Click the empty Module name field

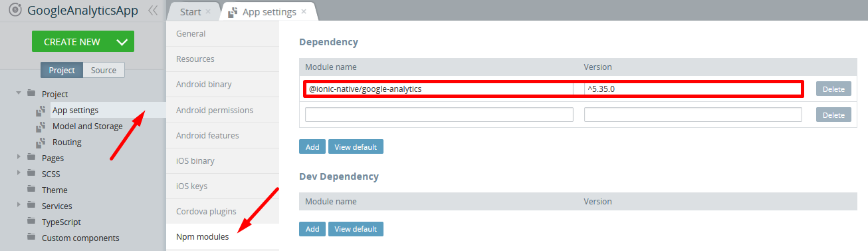tap(439, 115)
